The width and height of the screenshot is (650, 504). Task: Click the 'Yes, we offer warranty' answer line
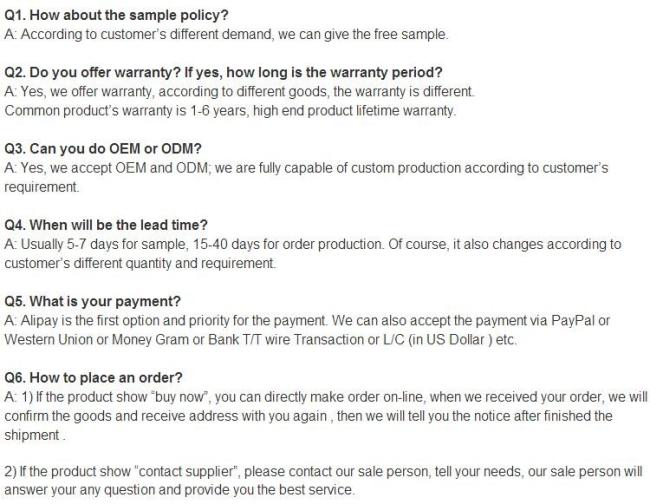pos(239,91)
